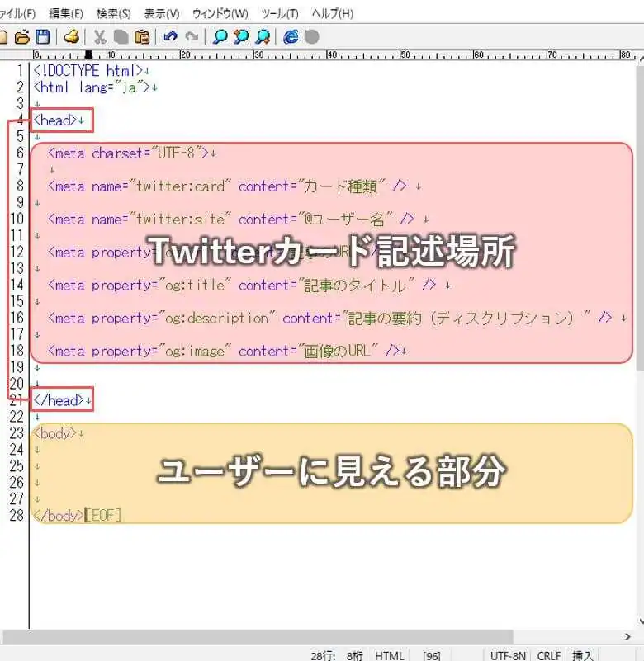Click the undo arrow icon
Viewport: 644px width, 661px height.
pos(170,37)
